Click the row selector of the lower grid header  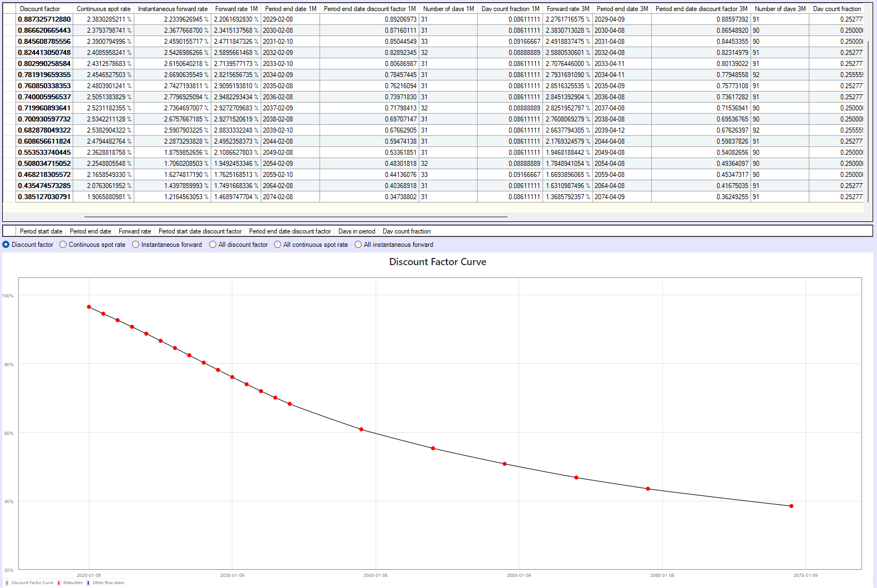tap(9, 231)
